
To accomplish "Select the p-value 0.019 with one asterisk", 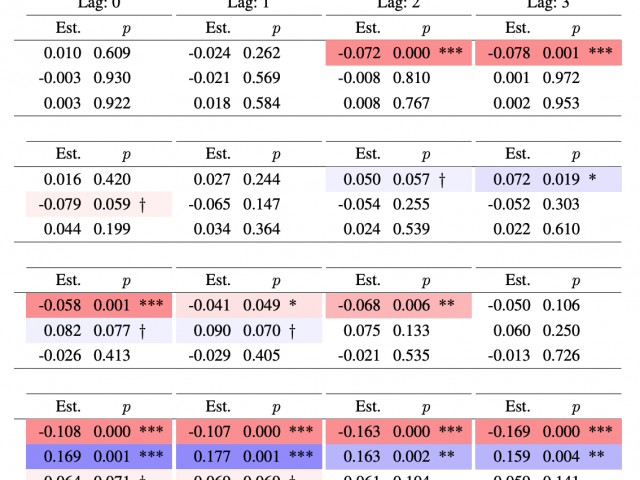I will 561,179.
